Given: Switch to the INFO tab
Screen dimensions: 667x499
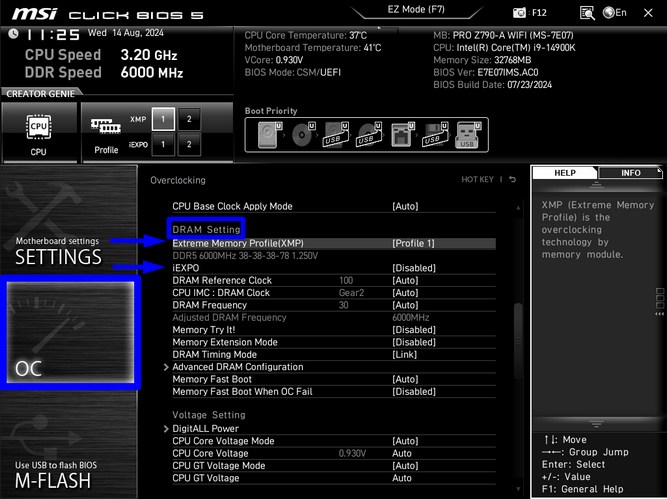Looking at the screenshot, I should (x=630, y=173).
